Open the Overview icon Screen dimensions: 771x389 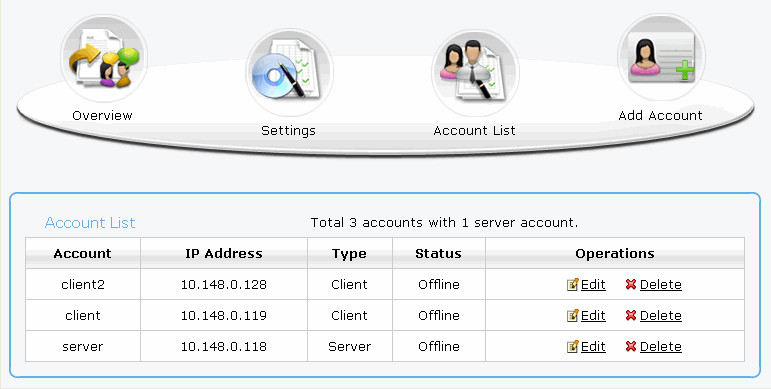coord(104,59)
